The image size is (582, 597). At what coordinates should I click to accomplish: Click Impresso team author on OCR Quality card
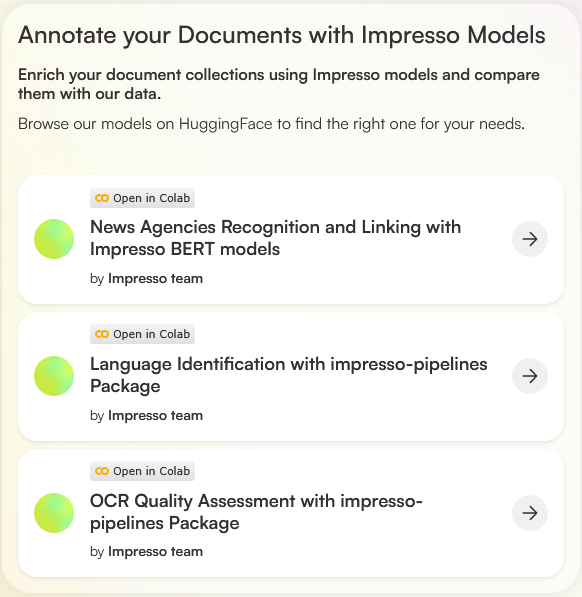pos(155,551)
